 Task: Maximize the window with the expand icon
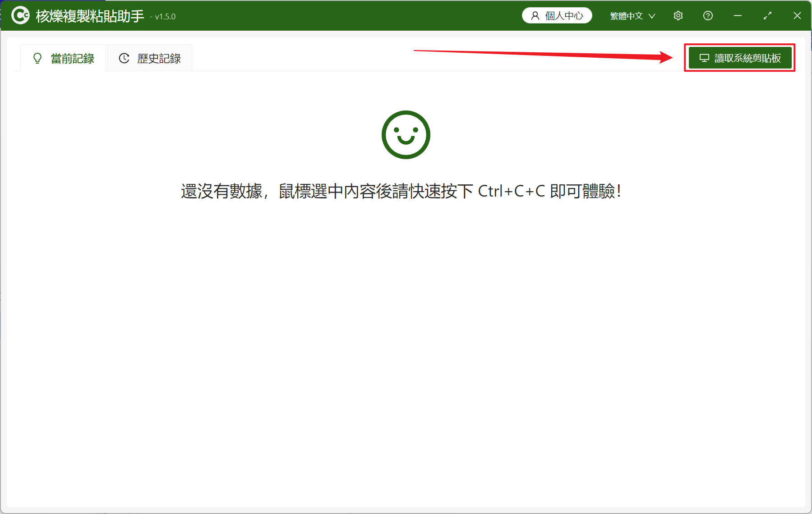pyautogui.click(x=767, y=16)
